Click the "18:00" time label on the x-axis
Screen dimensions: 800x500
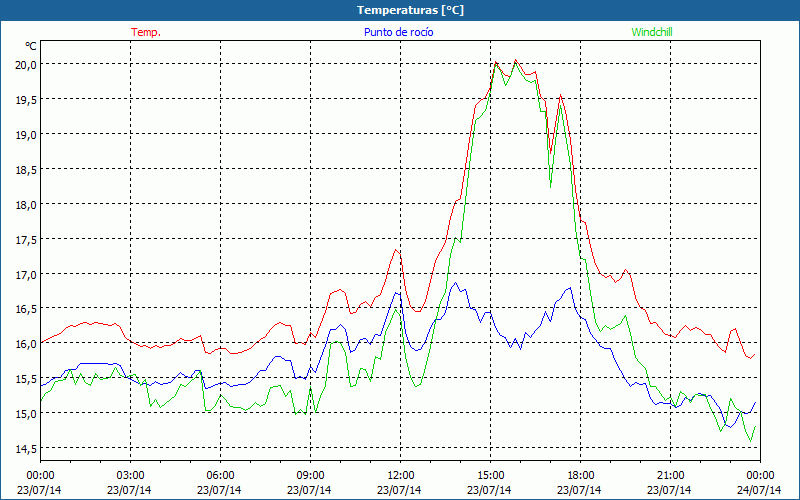tap(580, 476)
